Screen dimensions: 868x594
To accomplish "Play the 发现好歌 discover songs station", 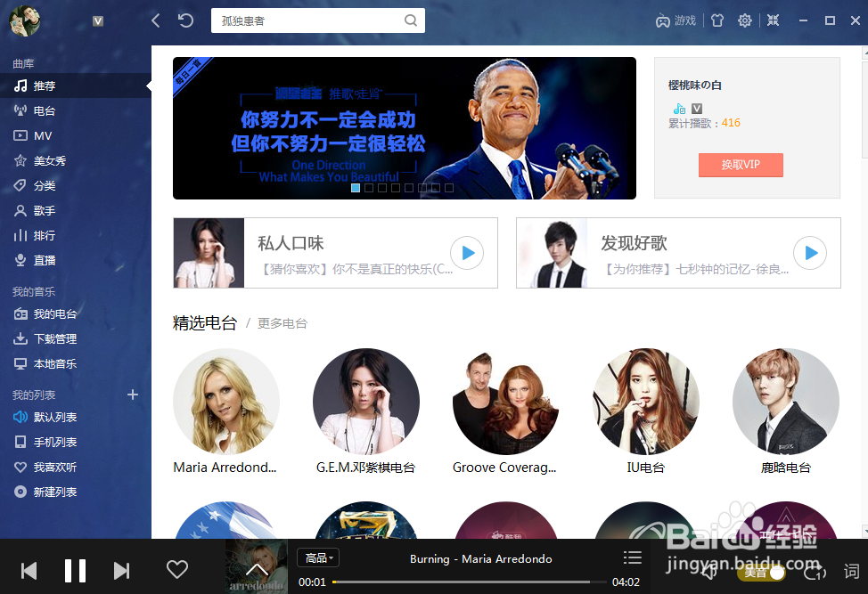I will click(810, 253).
